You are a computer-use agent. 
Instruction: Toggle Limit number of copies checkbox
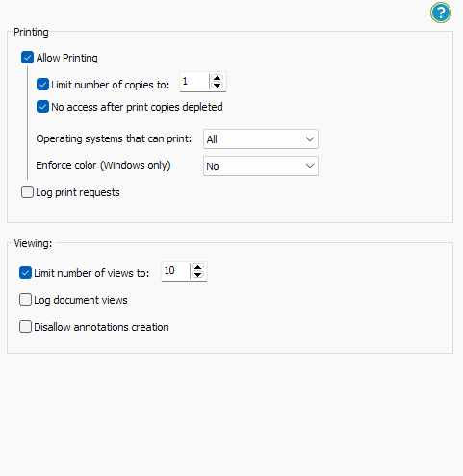point(42,85)
